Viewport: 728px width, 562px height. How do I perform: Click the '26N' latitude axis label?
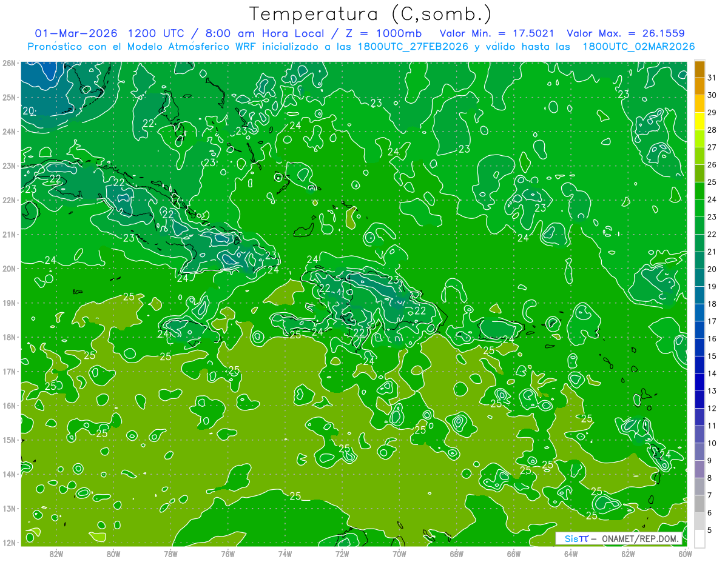pos(9,63)
